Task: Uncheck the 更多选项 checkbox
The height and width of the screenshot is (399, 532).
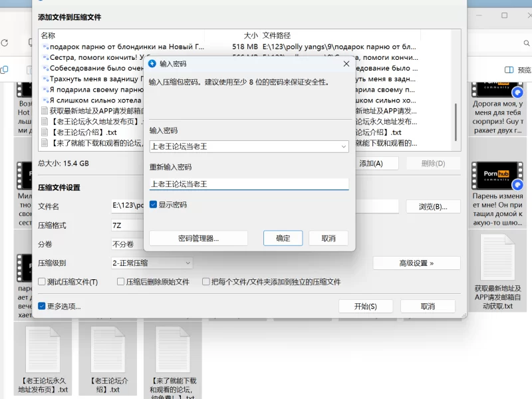Action: [x=43, y=307]
